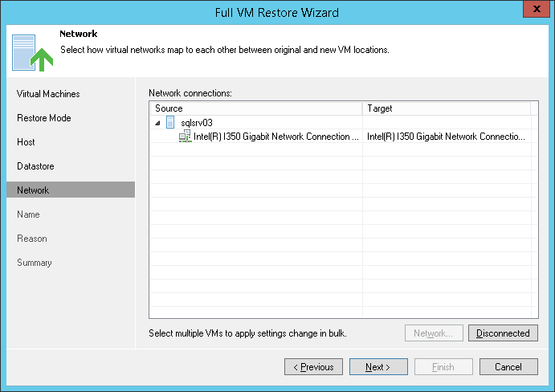Open the Summary step in sidebar
Screen dimensions: 555x392
point(35,263)
